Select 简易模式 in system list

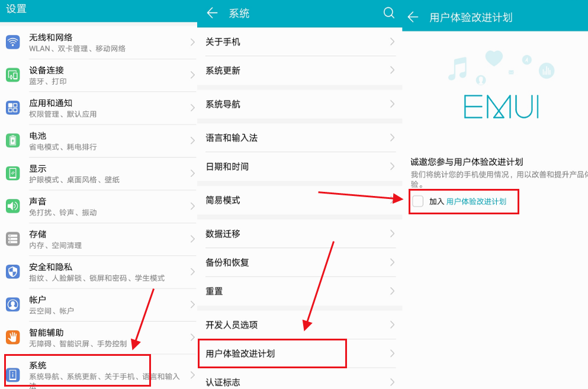click(x=300, y=200)
